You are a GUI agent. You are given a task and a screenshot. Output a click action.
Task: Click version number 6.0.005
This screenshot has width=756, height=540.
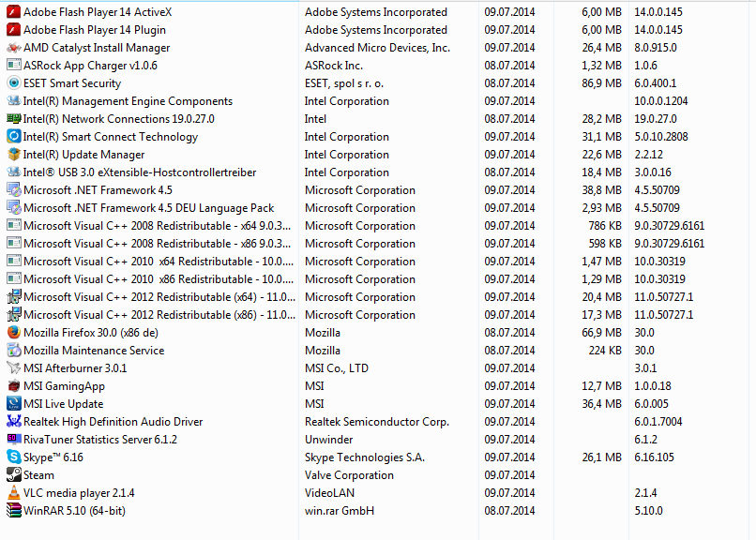[651, 404]
